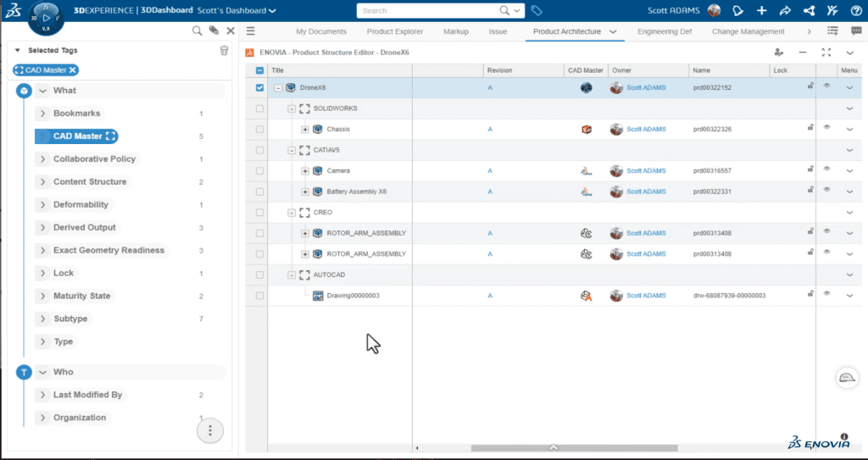
Task: Open Scott ADAMS owner link for Chassis
Action: pos(646,129)
